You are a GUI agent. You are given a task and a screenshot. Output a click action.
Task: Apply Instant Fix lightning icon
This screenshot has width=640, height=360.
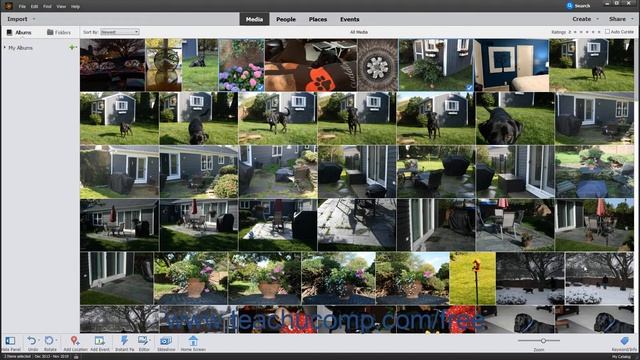coord(124,340)
